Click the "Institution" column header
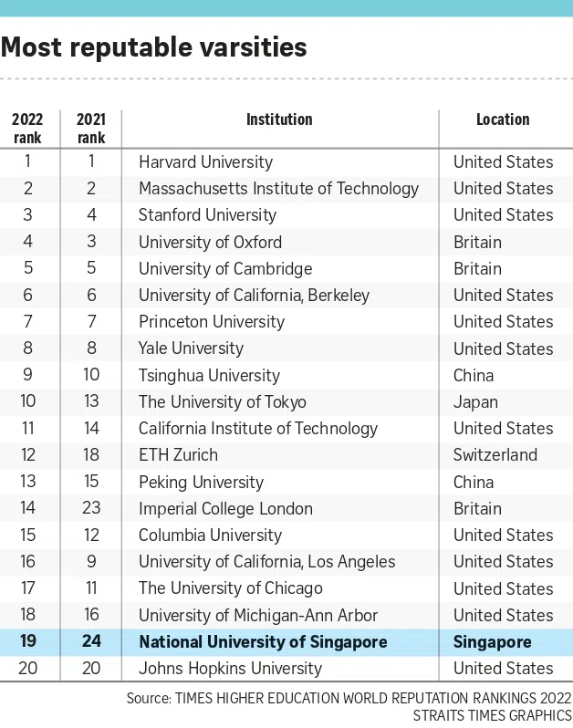Screen dimensions: 573x728 click(x=279, y=120)
